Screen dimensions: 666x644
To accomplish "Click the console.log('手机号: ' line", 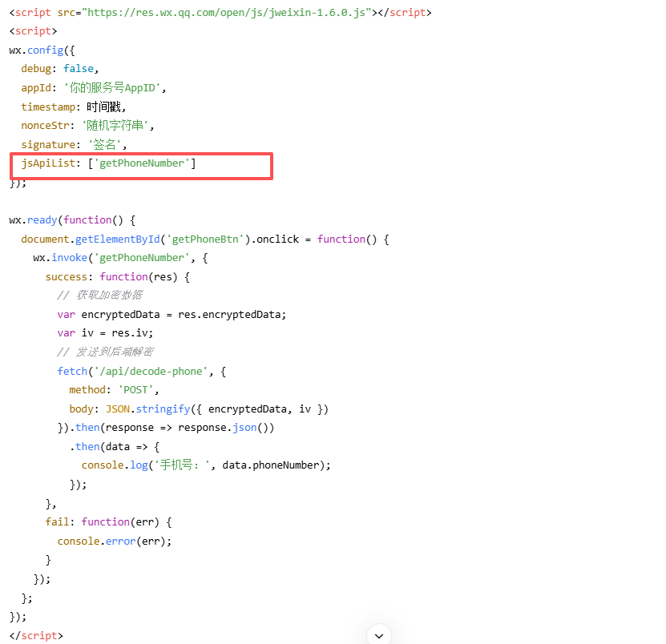I will [206, 465].
